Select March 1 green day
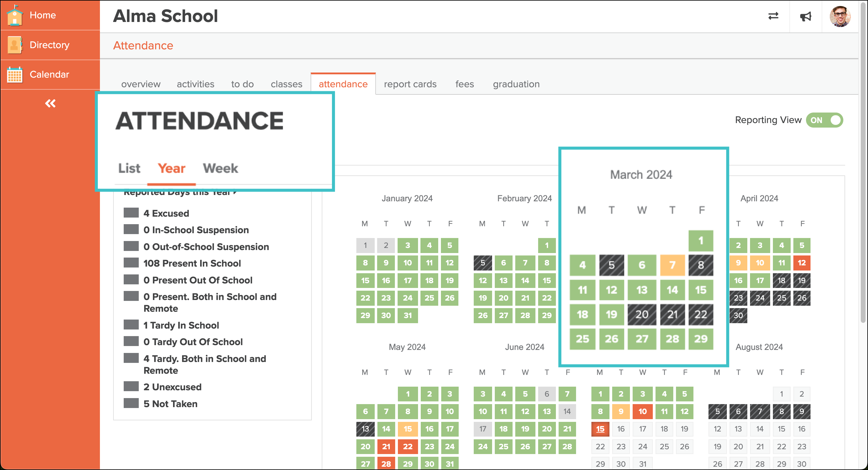Screen dimensions: 868x470 click(701, 240)
